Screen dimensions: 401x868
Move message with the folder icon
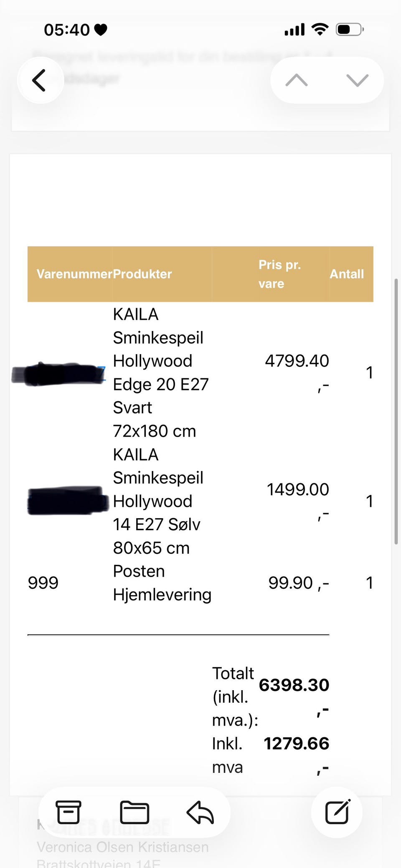tap(134, 812)
